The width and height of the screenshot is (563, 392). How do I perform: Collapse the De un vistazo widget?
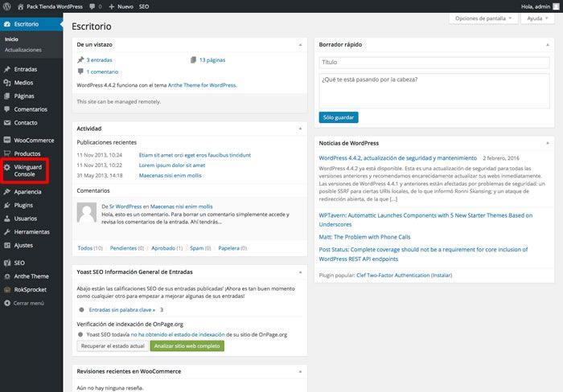[x=300, y=45]
